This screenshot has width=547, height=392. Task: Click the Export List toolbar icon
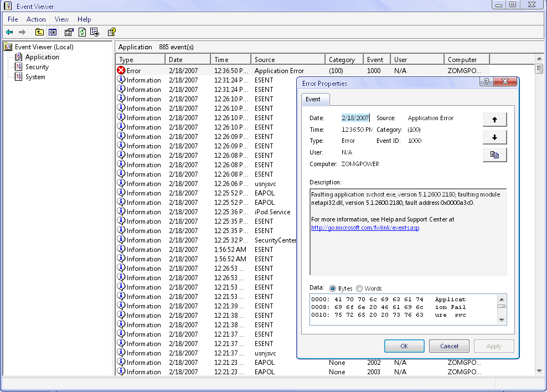tap(95, 32)
